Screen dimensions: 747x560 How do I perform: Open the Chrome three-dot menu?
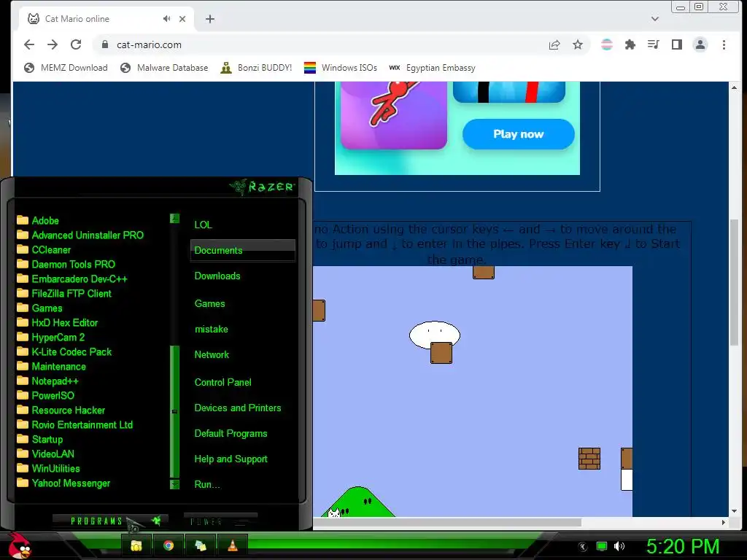click(x=724, y=44)
